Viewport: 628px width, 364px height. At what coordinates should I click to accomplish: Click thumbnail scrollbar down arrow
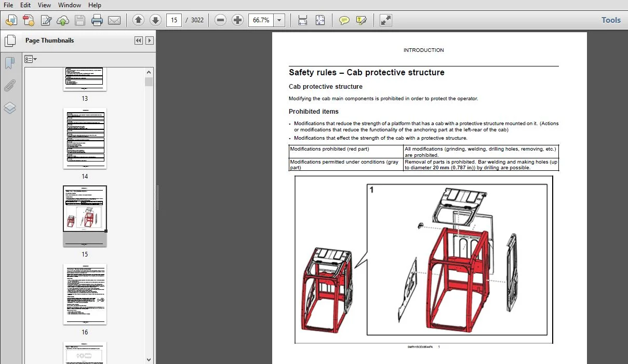[149, 359]
